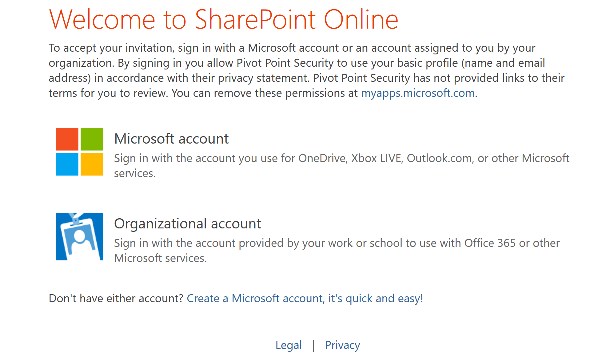Open the Privacy page
This screenshot has width=610, height=364.
coord(342,345)
